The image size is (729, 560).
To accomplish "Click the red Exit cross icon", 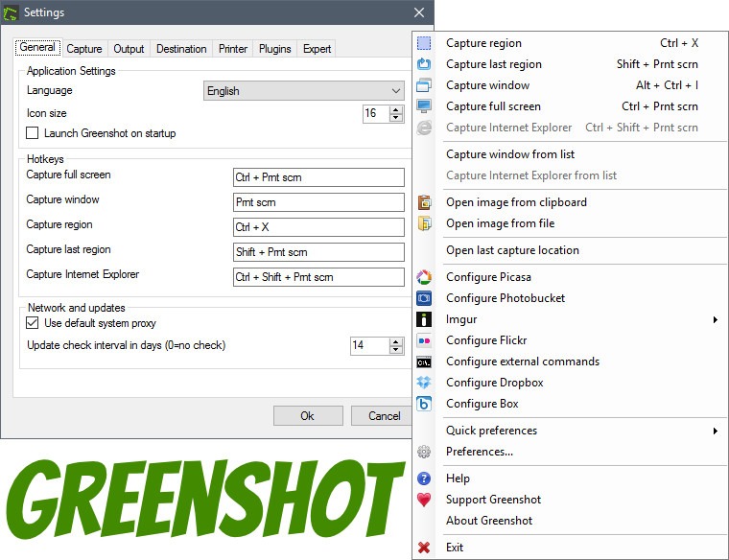I will 424,548.
